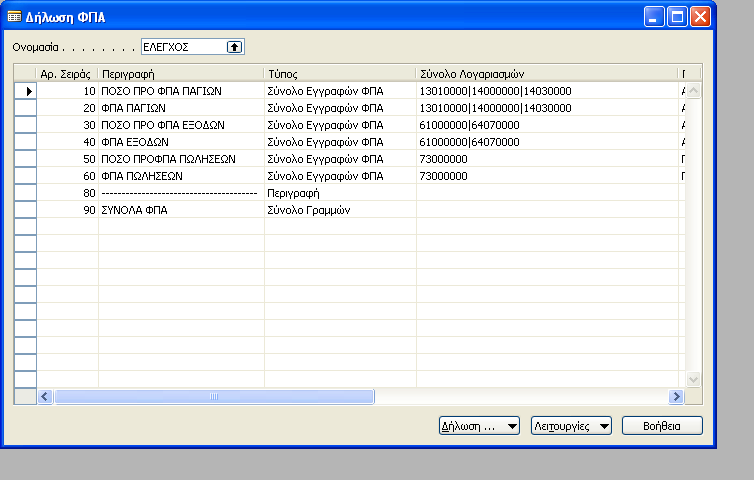
Task: Click accounts cell 73000000 in row 60
Action: [547, 176]
